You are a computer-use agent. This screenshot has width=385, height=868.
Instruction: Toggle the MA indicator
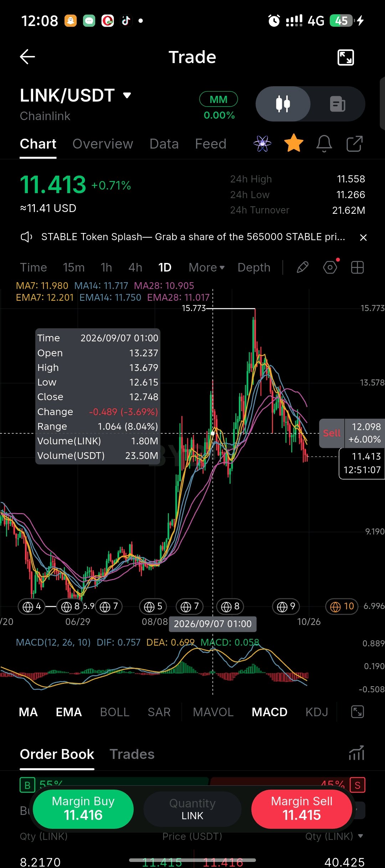tap(28, 712)
